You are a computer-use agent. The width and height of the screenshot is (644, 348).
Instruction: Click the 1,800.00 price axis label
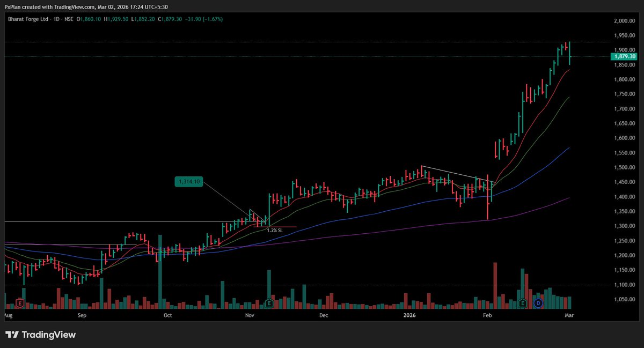(625, 79)
